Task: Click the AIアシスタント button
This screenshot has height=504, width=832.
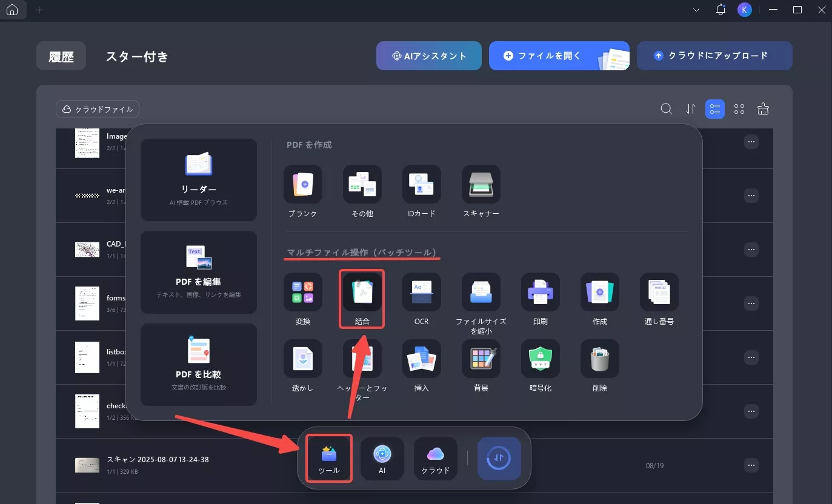Action: [x=429, y=56]
